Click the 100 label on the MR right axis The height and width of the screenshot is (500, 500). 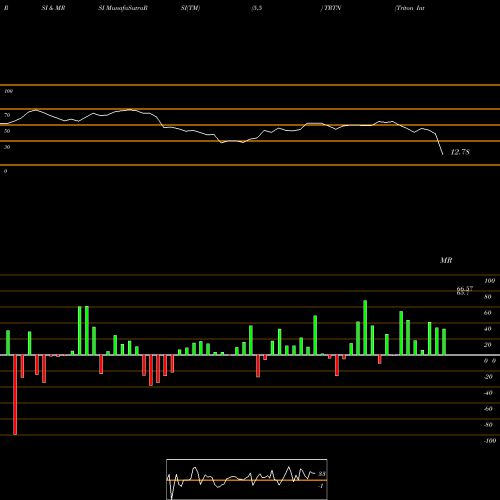point(489,281)
